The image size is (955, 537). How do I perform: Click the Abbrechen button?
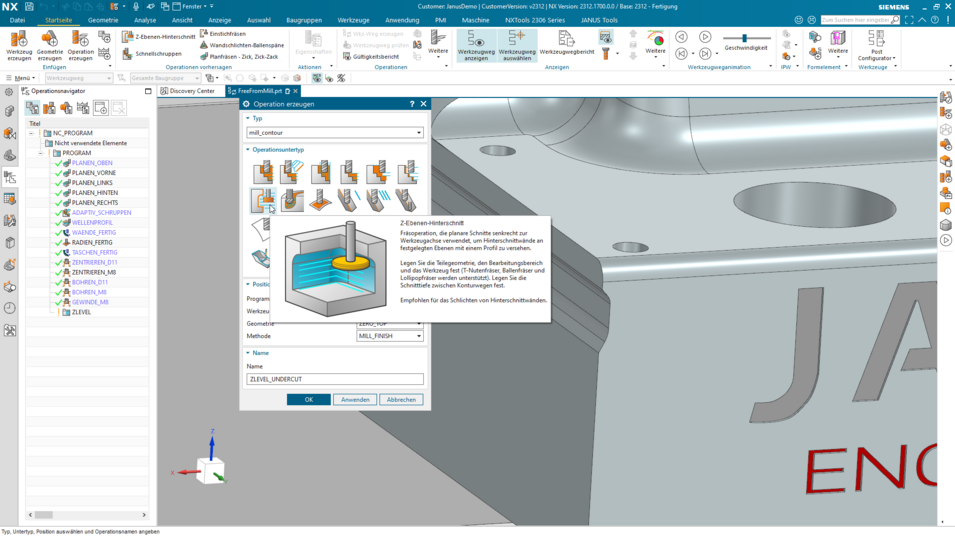point(401,399)
